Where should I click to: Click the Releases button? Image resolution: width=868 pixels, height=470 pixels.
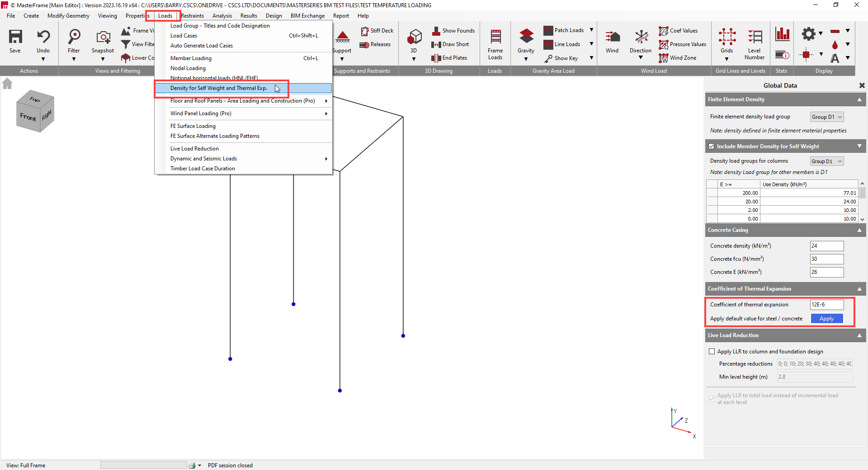[x=375, y=44]
